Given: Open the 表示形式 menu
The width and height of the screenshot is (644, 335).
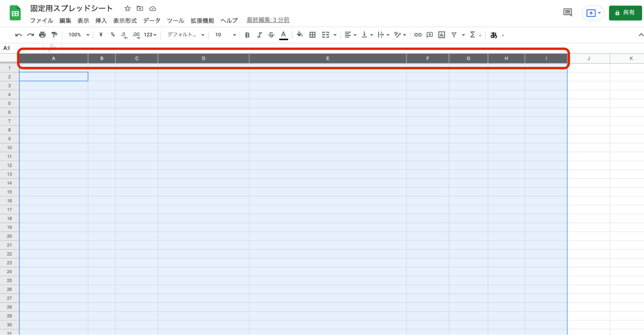Looking at the screenshot, I should pyautogui.click(x=125, y=21).
